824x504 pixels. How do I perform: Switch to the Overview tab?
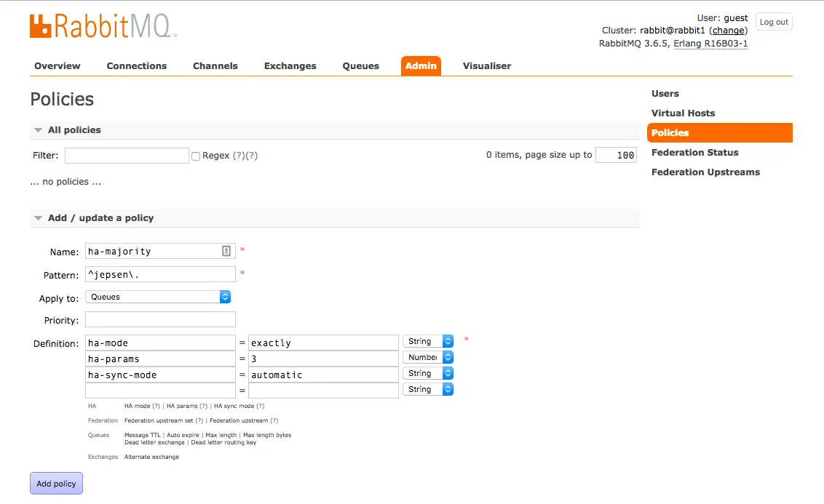[58, 66]
